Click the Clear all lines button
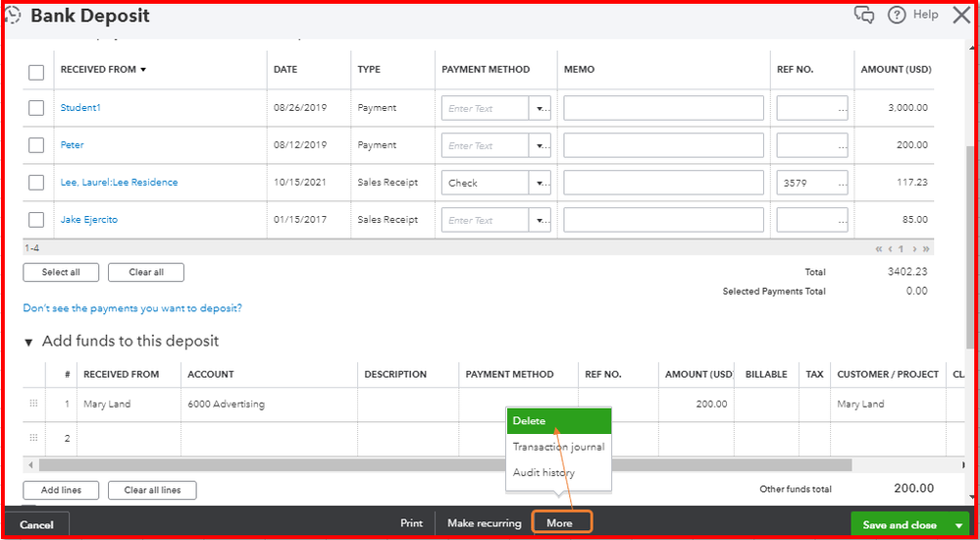The height and width of the screenshot is (540, 980). coord(152,490)
